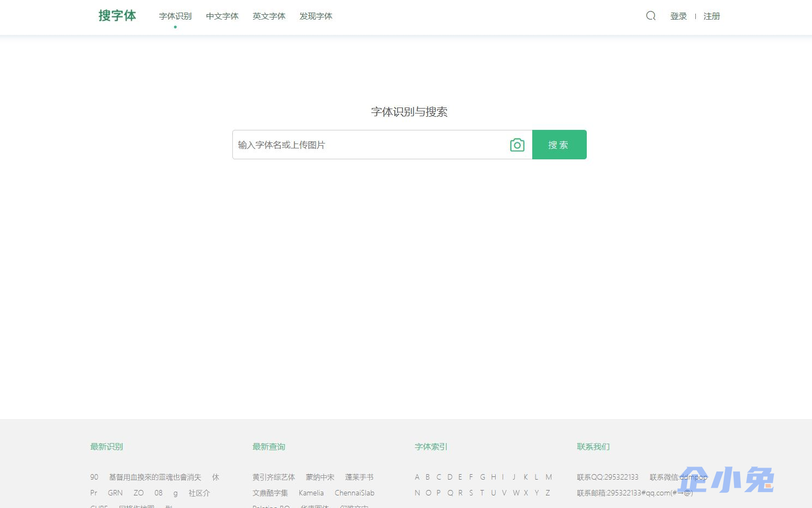Viewport: 812px width, 508px height.
Task: Select font index letter Z
Action: 548,493
